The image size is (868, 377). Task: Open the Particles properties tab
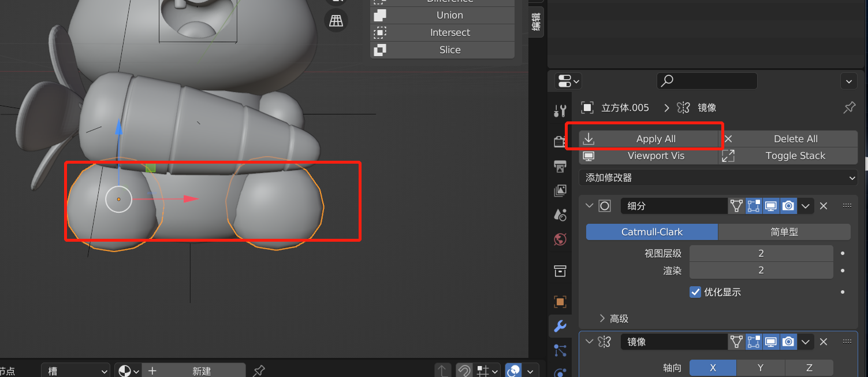[560, 350]
